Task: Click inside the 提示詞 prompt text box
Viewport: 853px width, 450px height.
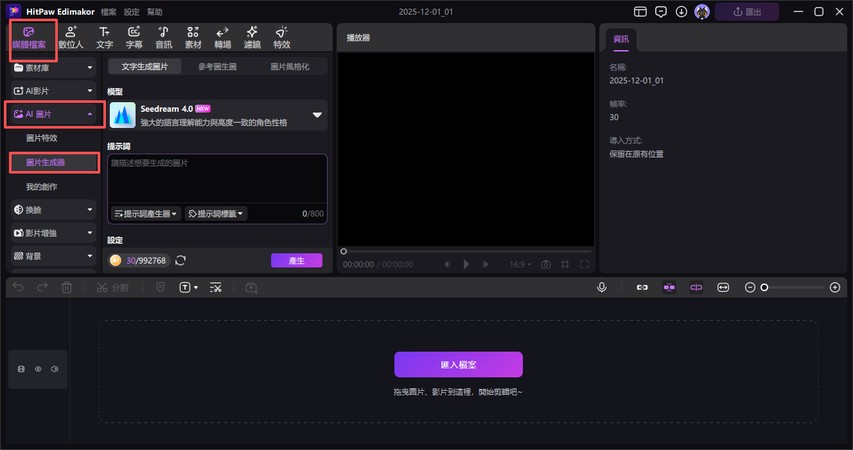Action: point(218,180)
